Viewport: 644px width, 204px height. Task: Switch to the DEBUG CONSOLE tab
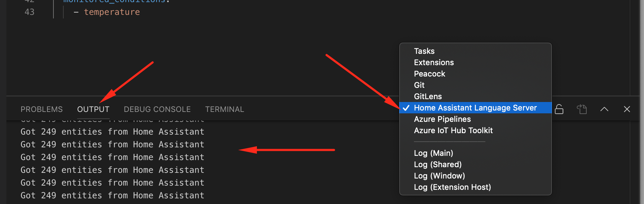(x=157, y=109)
